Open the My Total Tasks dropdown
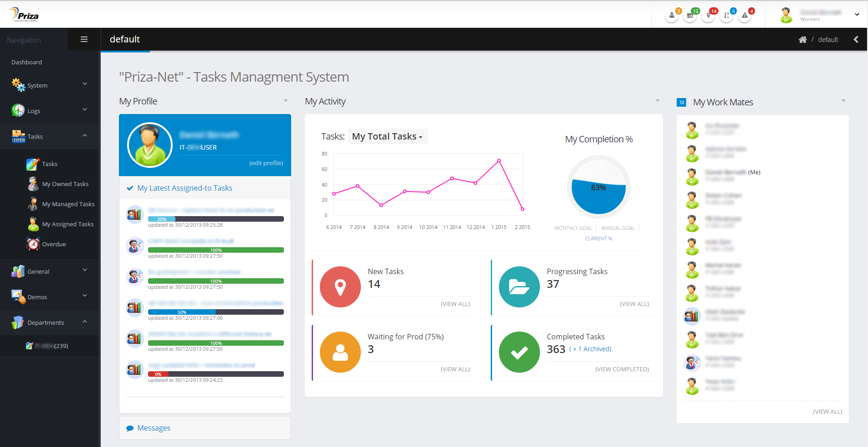 (388, 136)
